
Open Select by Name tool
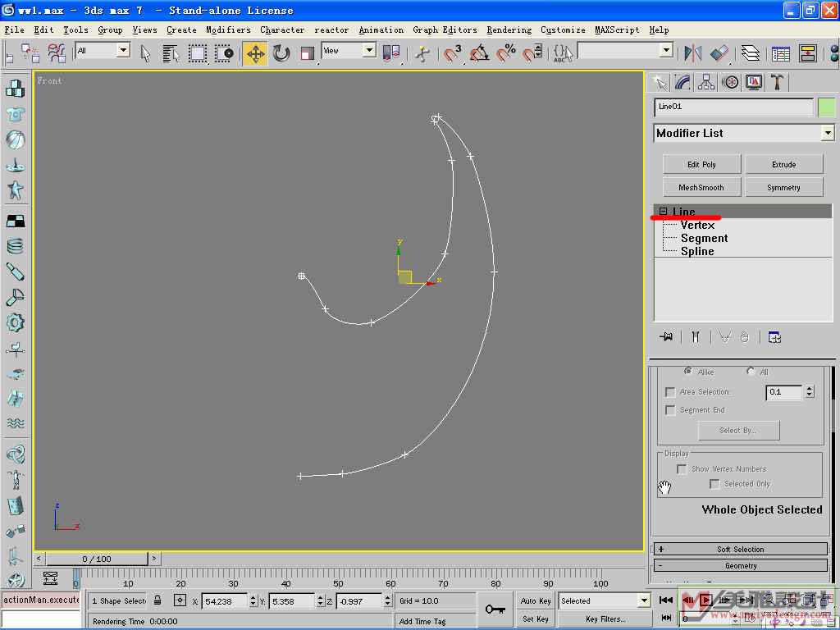point(171,53)
